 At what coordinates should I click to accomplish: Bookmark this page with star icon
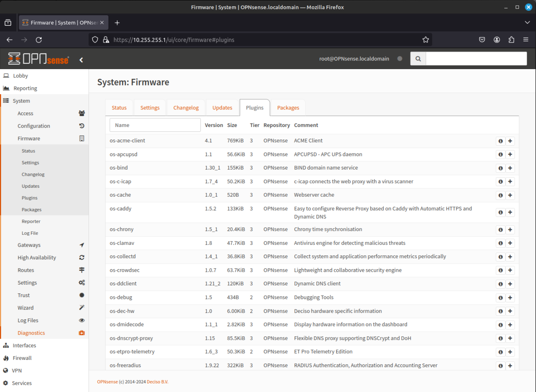[x=425, y=40]
